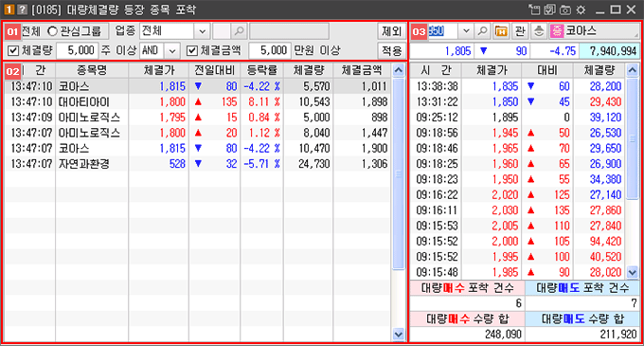This screenshot has width=644, height=346.
Task: Click the window link icon in title bar
Action: pos(534,9)
